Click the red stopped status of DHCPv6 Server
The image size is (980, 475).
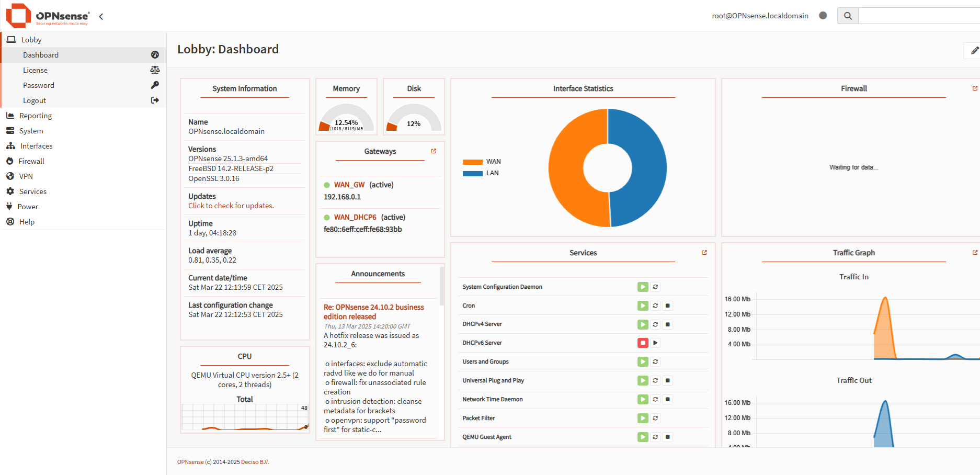pos(643,343)
